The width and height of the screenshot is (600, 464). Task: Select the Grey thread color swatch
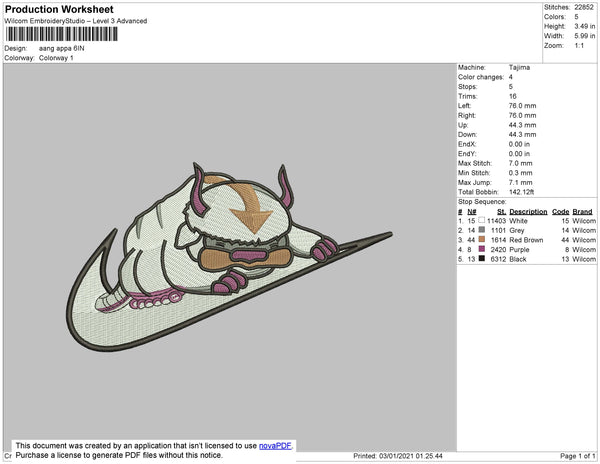[481, 230]
